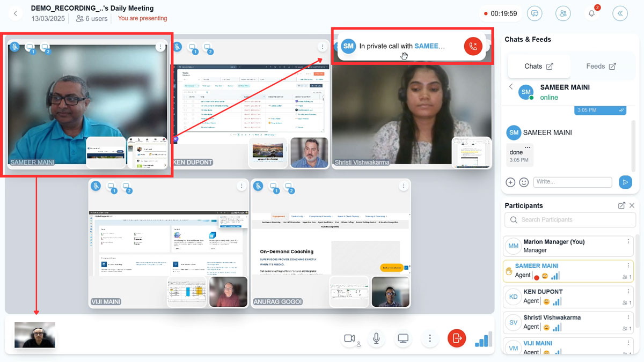Select the Chats tab
This screenshot has width=644, height=362.
coord(538,67)
